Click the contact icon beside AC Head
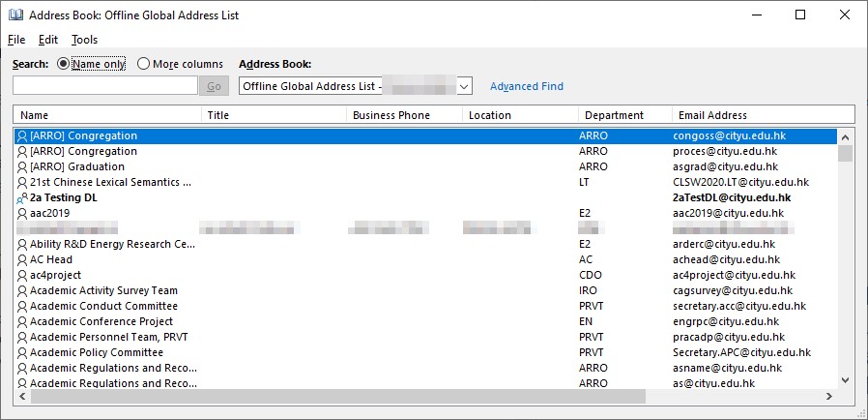 coord(22,259)
